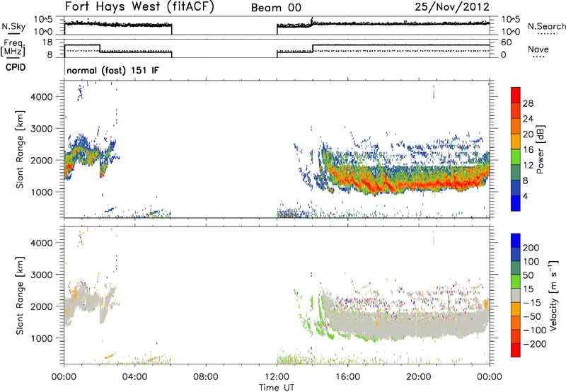Click 'Slant Range [km]' label of power panel
The image size is (566, 392).
pos(20,149)
